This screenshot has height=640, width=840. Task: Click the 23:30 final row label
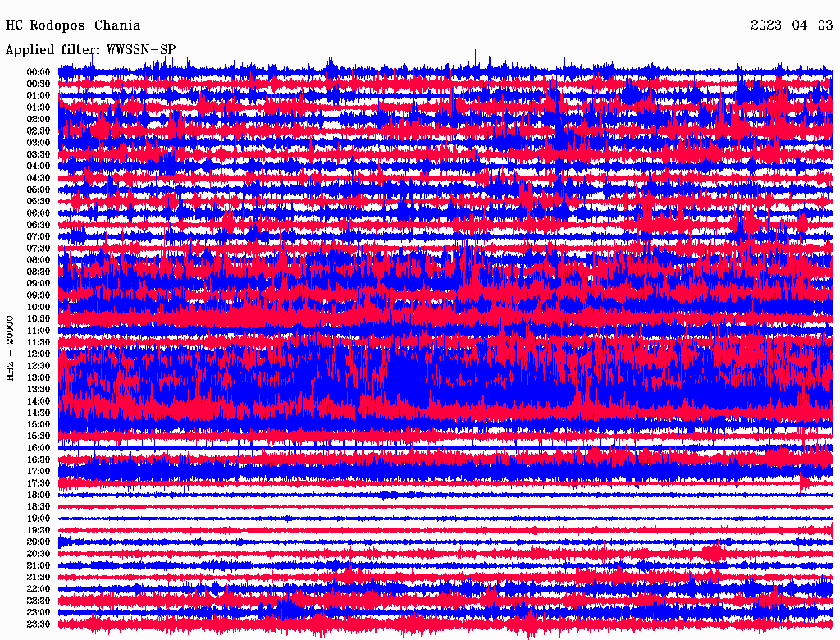39,624
